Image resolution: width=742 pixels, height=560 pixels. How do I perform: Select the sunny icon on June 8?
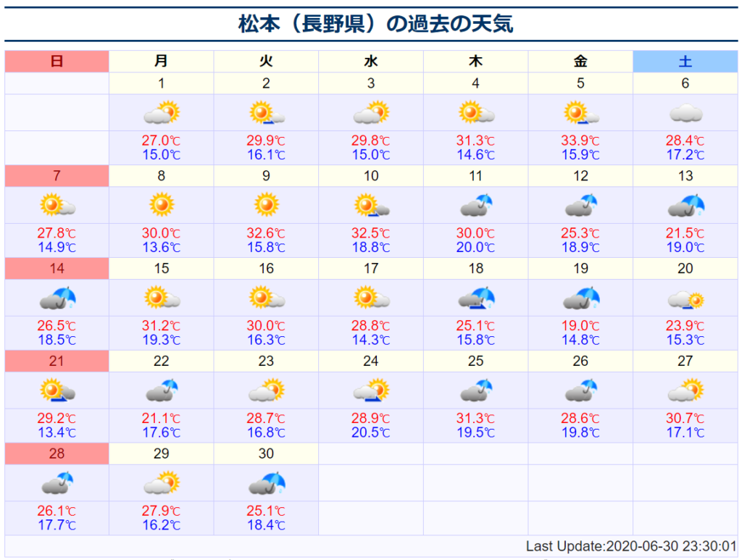[162, 205]
